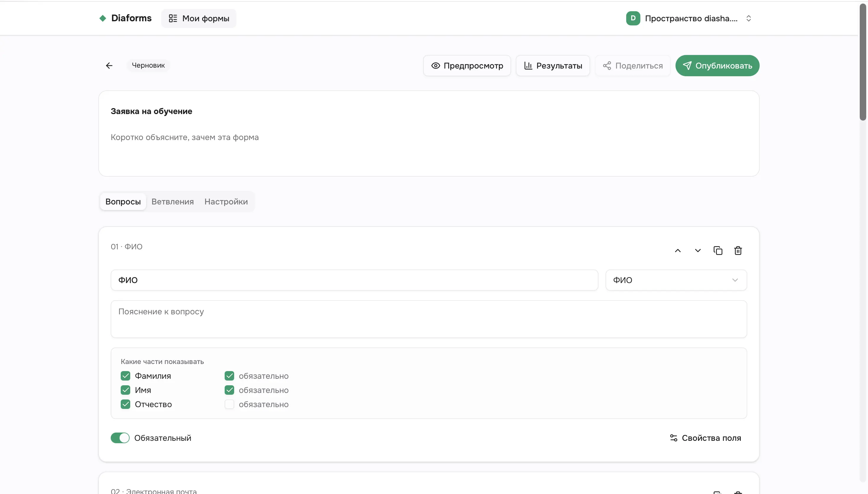
Task: Duplicate the ФИО question
Action: [x=717, y=251]
